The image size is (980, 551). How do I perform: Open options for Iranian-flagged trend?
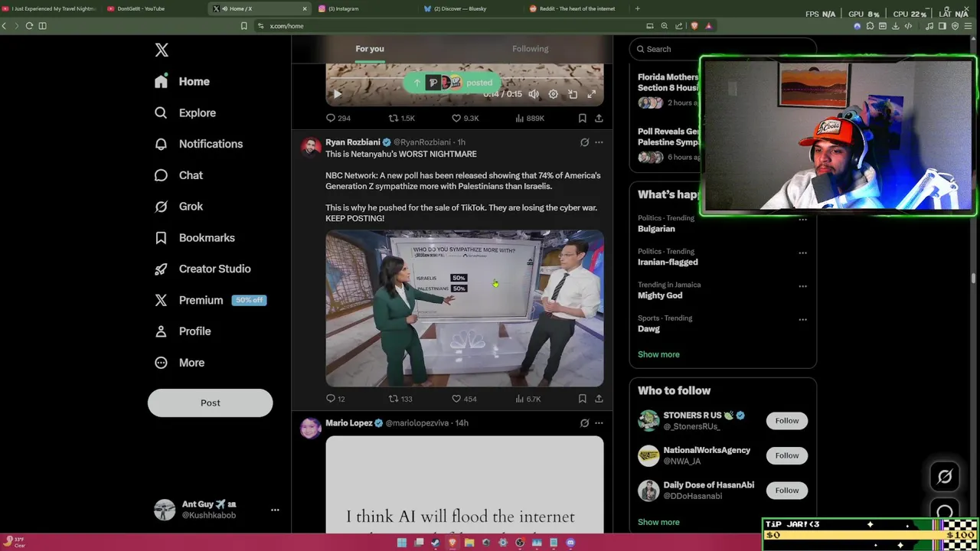click(802, 253)
